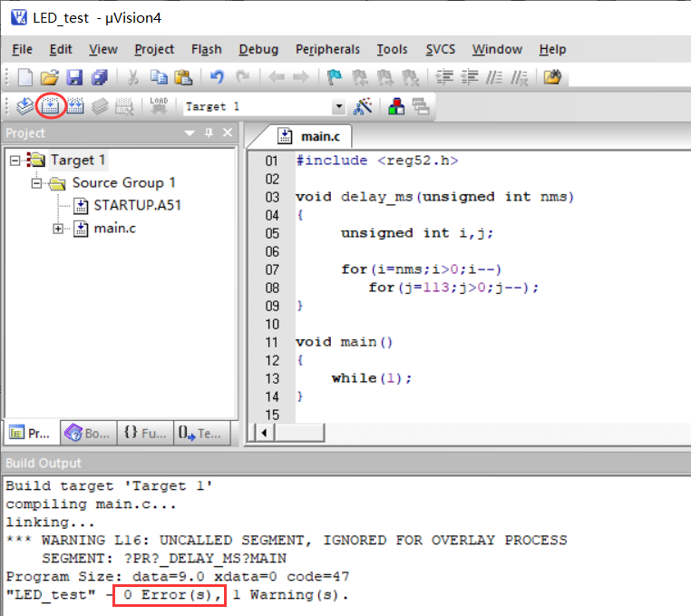Navigate backwards arrow icon
Image resolution: width=691 pixels, height=616 pixels.
coord(277,77)
